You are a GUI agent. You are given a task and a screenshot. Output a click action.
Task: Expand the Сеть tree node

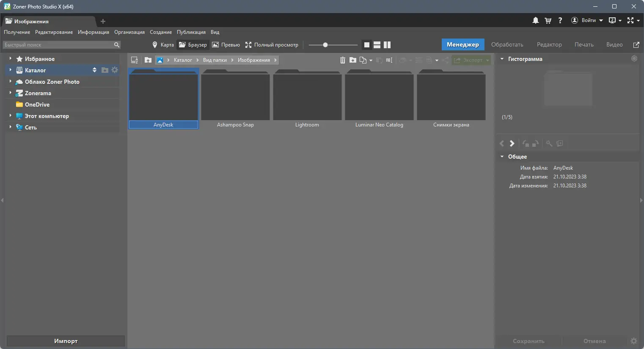(x=10, y=127)
